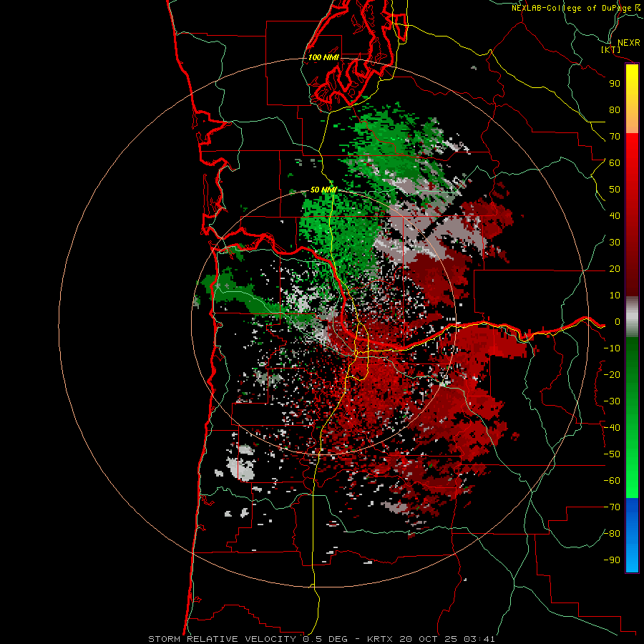Click the "-60" scale label
The height and width of the screenshot is (644, 644).
coord(612,481)
